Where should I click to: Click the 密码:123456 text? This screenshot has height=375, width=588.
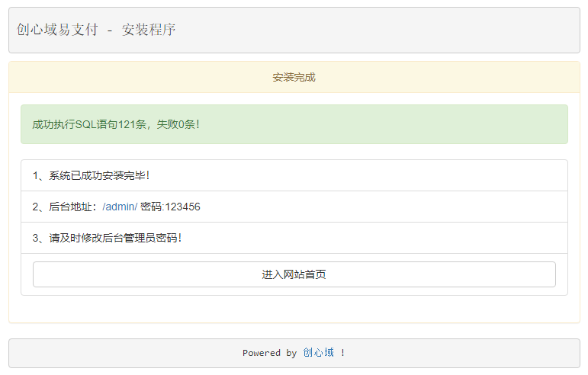170,207
